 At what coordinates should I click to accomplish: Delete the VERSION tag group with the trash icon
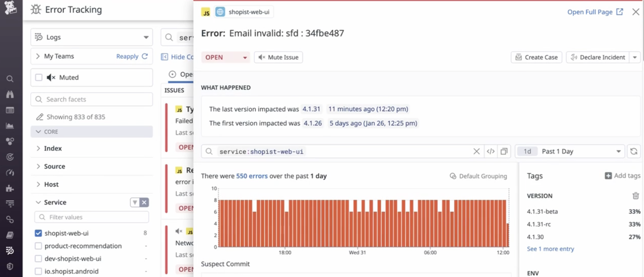(636, 196)
